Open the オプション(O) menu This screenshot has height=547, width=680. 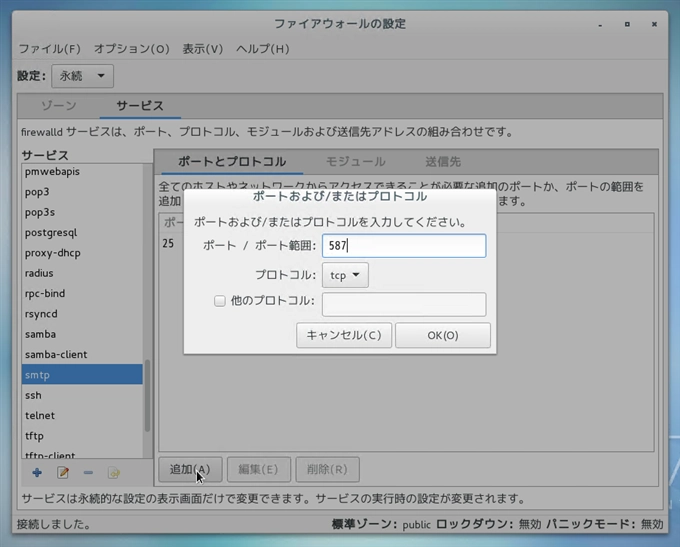(132, 49)
